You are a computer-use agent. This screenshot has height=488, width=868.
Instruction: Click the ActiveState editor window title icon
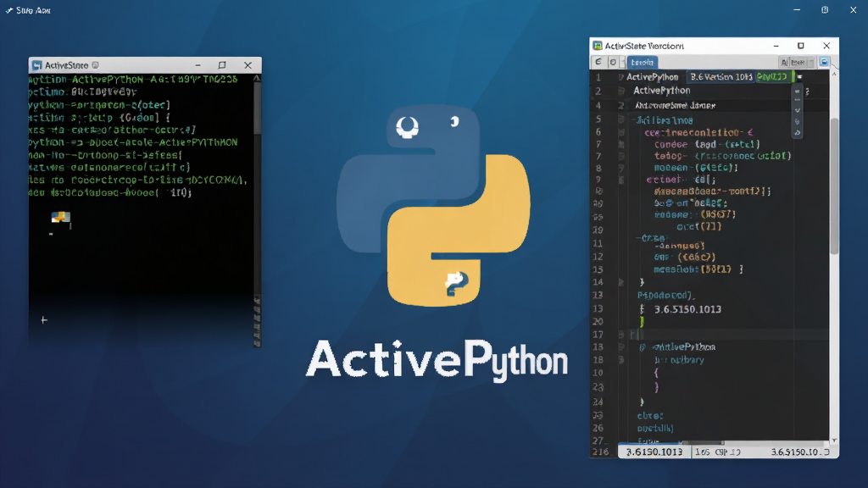pyautogui.click(x=598, y=46)
